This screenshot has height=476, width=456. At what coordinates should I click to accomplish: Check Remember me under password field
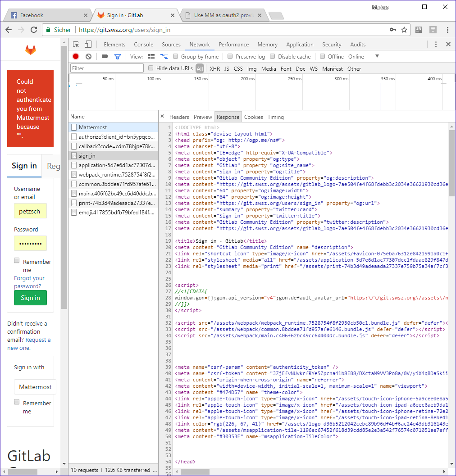(x=17, y=260)
